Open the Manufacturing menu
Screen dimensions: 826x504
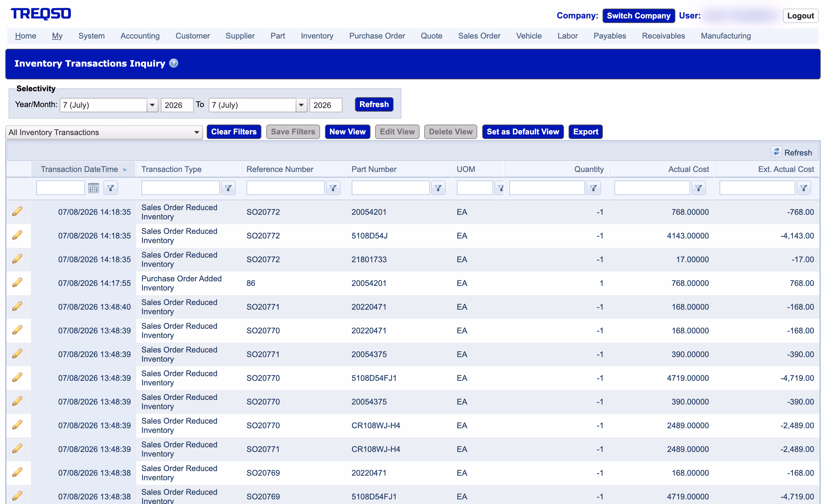click(725, 36)
